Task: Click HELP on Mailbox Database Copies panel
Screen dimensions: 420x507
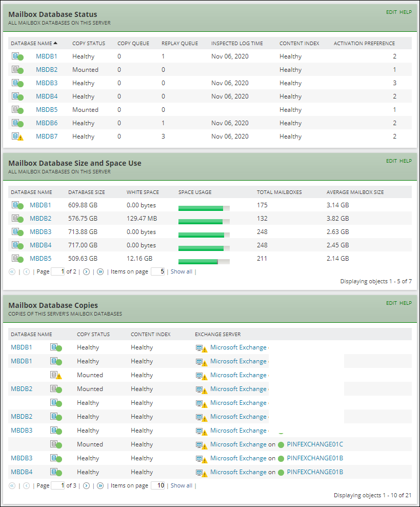Action: [406, 303]
